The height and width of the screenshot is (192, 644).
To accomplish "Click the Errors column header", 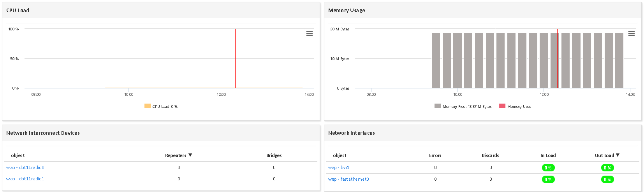I will pyautogui.click(x=435, y=155).
